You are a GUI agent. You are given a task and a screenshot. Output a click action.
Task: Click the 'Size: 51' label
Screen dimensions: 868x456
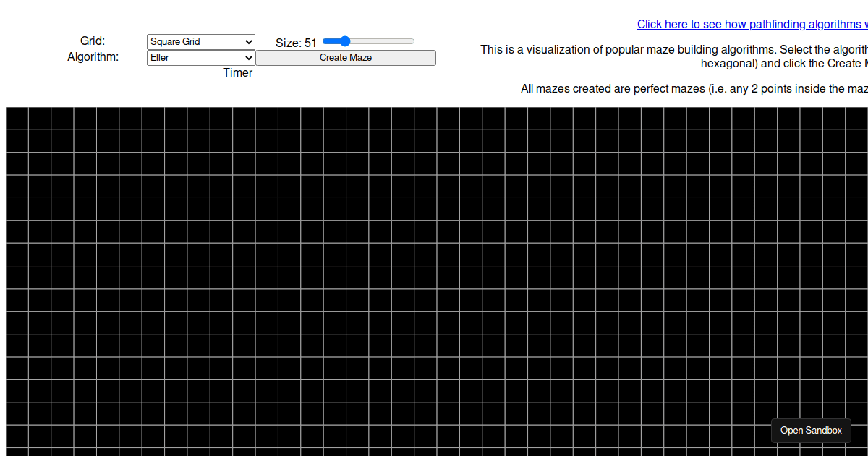point(297,43)
